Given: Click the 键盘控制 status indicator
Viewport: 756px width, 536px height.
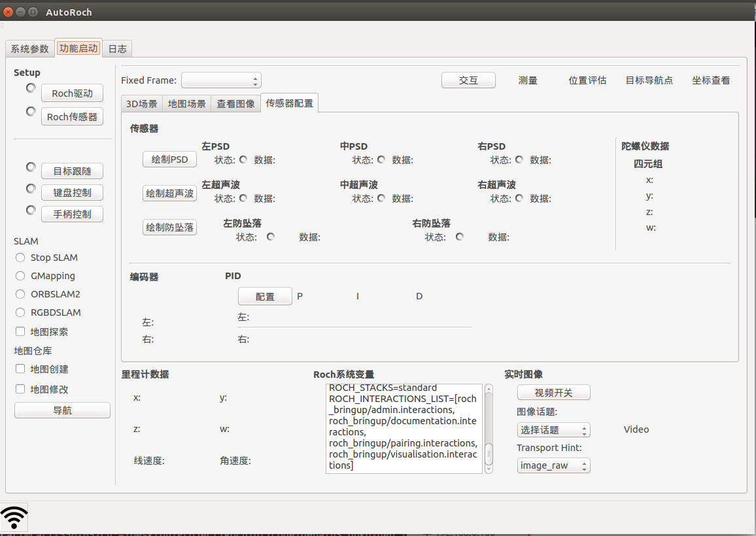Looking at the screenshot, I should pyautogui.click(x=31, y=188).
